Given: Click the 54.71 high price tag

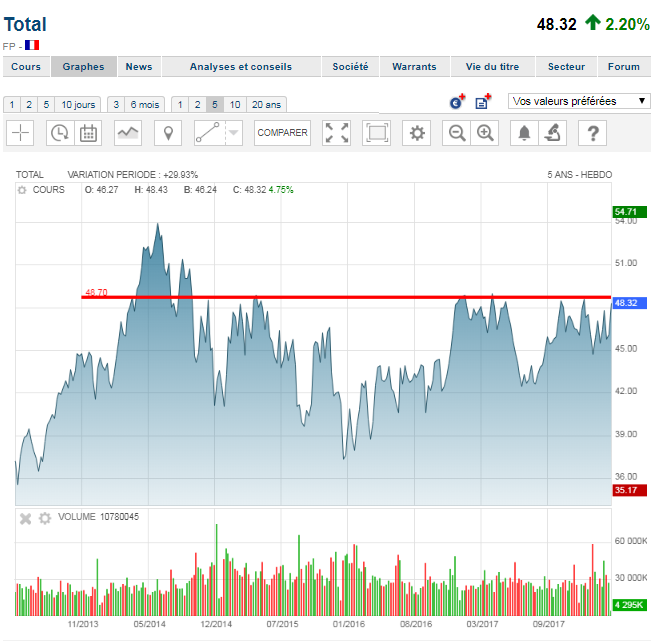Looking at the screenshot, I should 629,212.
